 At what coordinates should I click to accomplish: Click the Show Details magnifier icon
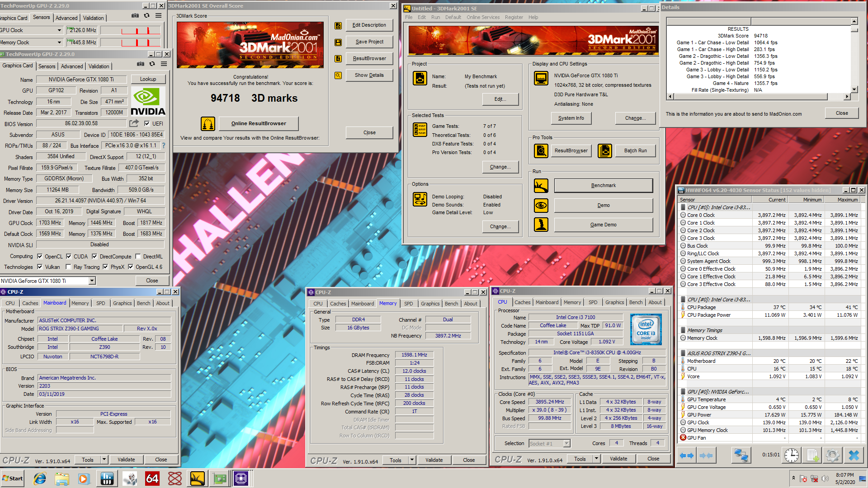[x=338, y=75]
